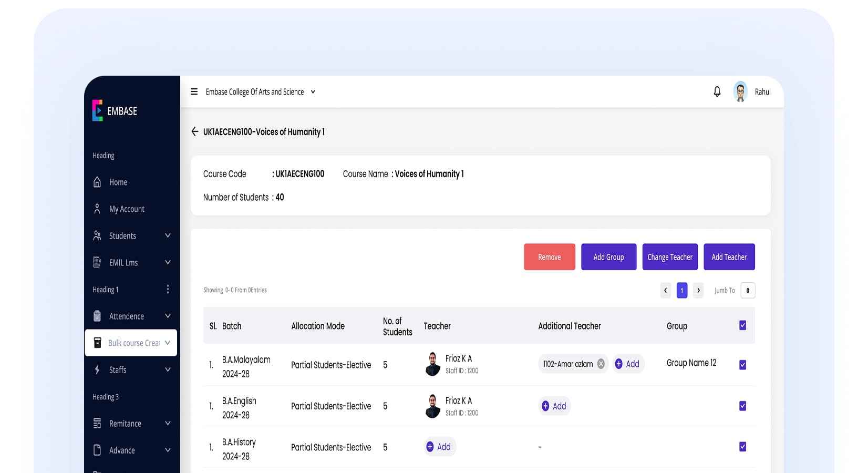Click the Remitance icon
868x473 pixels.
[x=97, y=423]
